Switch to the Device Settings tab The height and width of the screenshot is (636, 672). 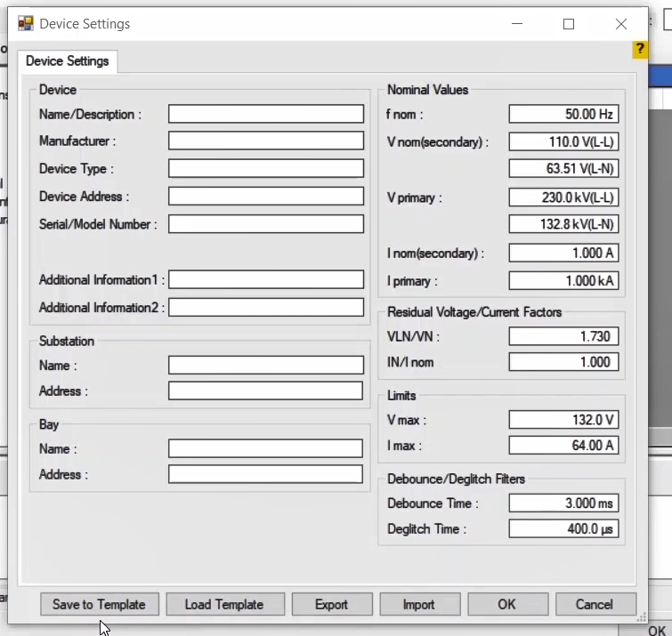tap(68, 61)
